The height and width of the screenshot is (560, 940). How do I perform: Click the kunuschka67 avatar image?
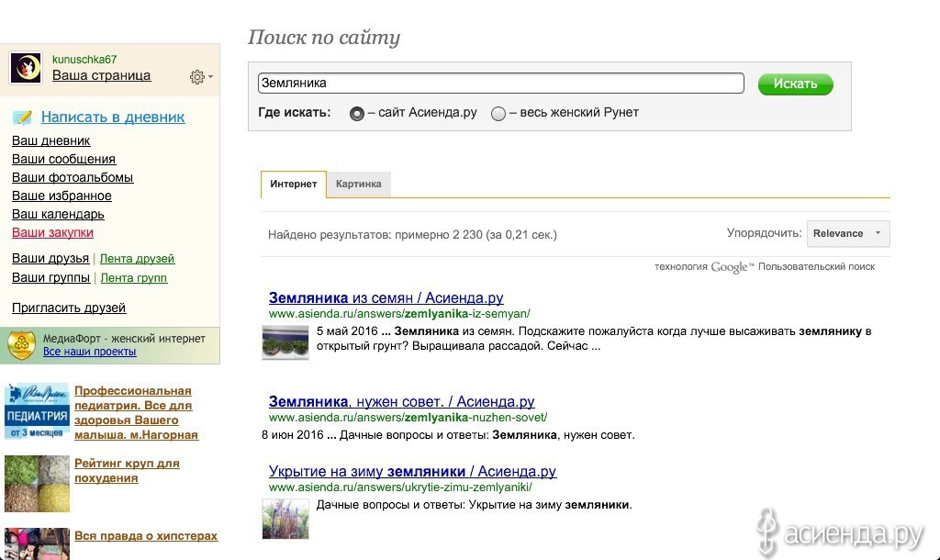[x=25, y=67]
